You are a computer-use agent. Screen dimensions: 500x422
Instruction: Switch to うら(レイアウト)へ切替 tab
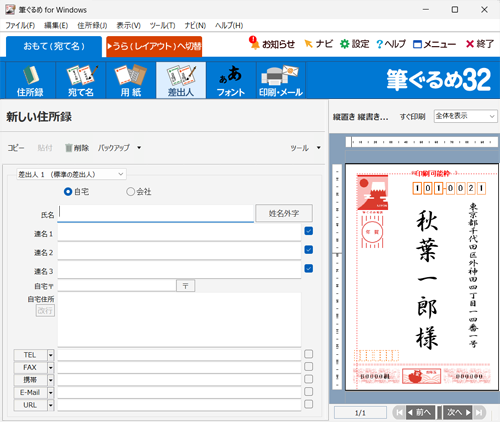[154, 46]
